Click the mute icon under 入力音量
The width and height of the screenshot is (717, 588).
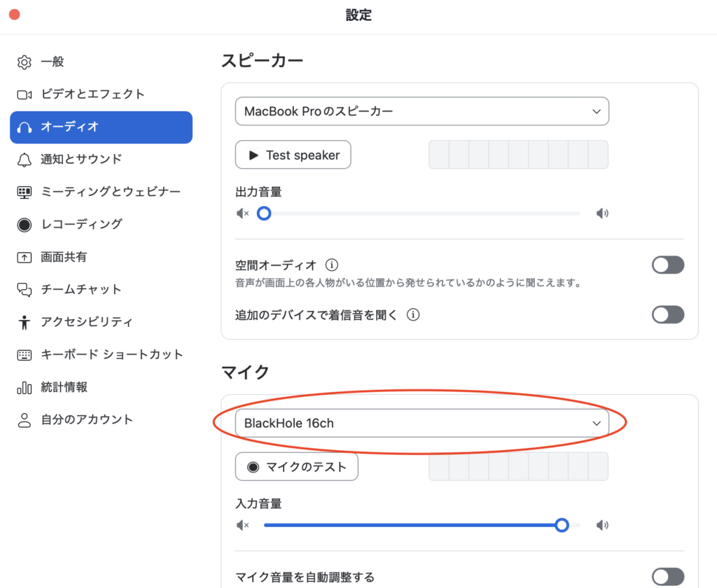coord(242,525)
